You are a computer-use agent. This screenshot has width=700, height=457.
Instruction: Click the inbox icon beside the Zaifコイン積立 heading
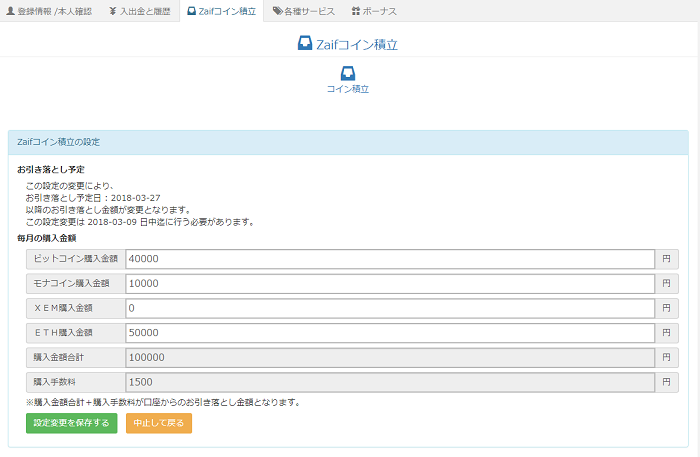coord(306,44)
